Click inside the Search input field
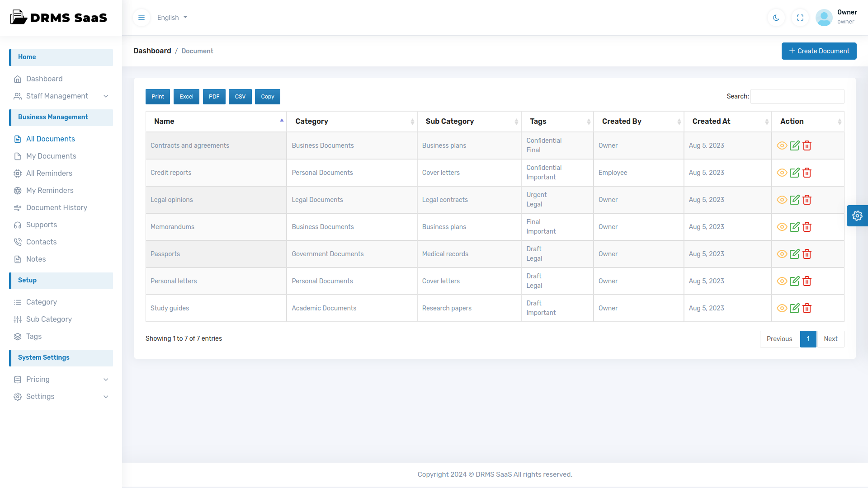868x488 pixels. pos(797,96)
